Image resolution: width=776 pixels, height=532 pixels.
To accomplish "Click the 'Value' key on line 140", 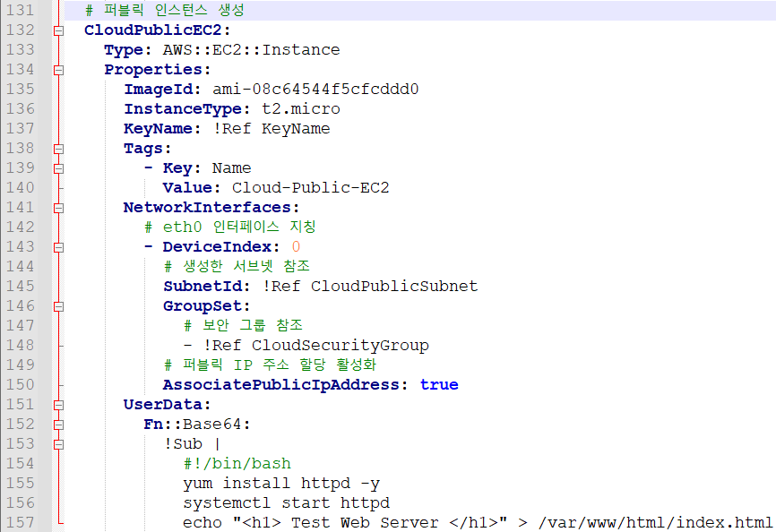I will pos(187,188).
